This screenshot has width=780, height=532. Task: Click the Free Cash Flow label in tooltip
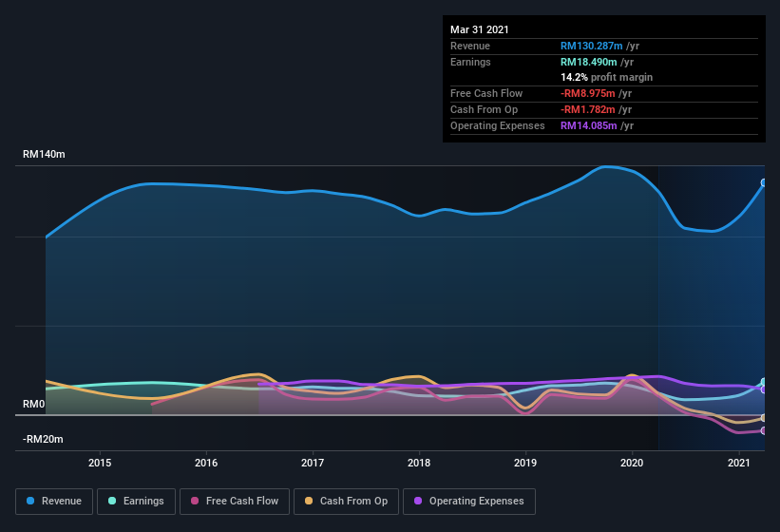(x=486, y=93)
